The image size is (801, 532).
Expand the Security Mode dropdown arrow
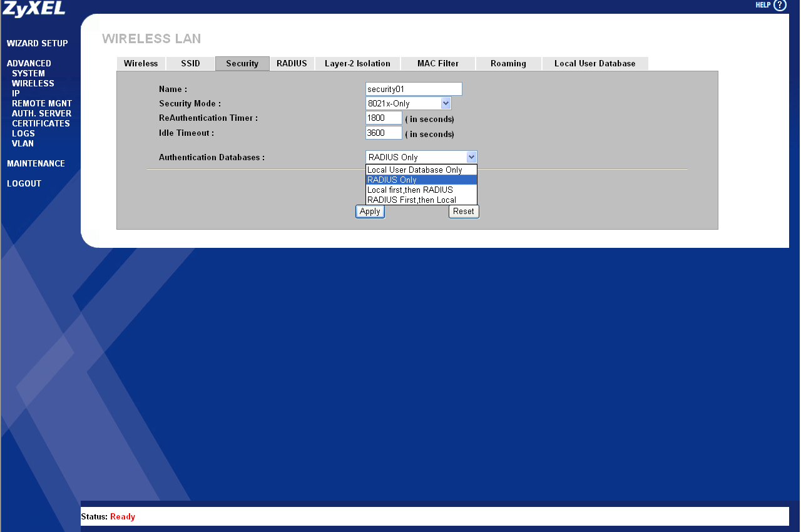[x=446, y=103]
